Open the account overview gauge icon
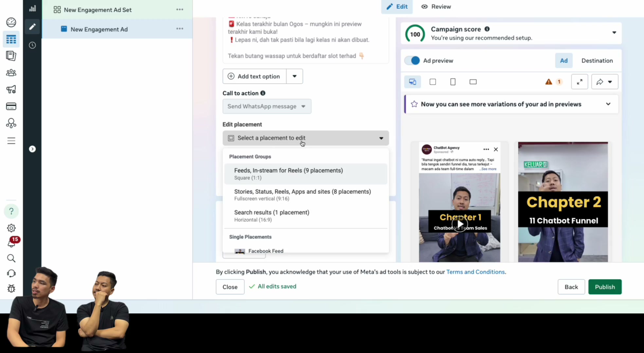 [x=11, y=22]
